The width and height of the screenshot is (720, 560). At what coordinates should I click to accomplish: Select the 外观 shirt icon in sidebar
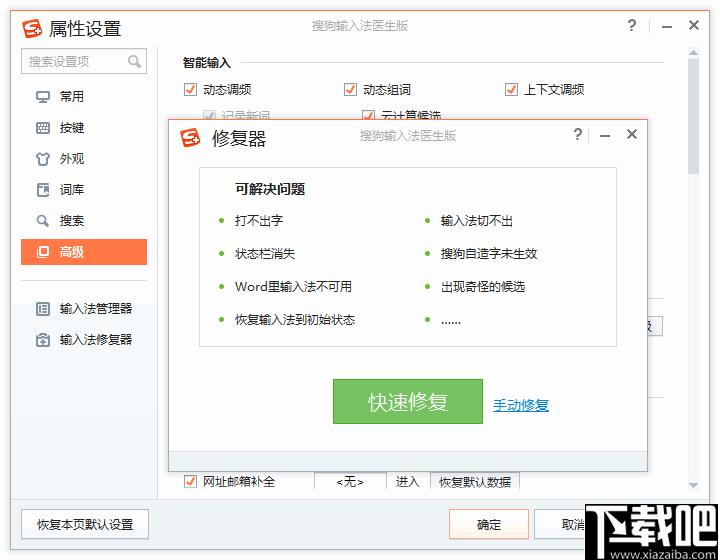coord(43,159)
